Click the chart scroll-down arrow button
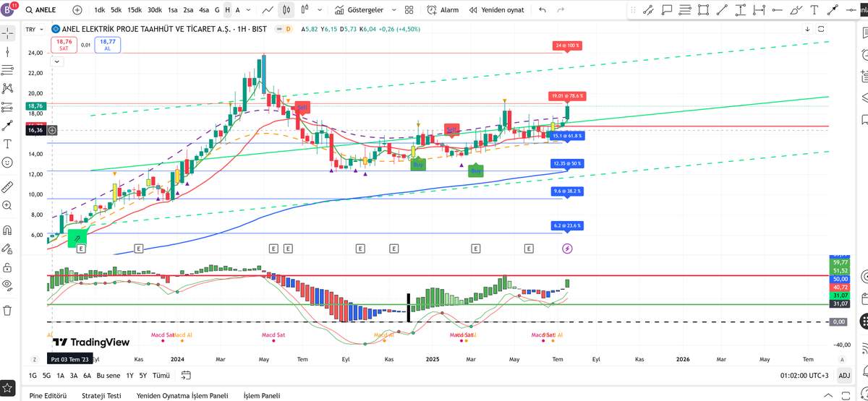The image size is (868, 401). 807,29
